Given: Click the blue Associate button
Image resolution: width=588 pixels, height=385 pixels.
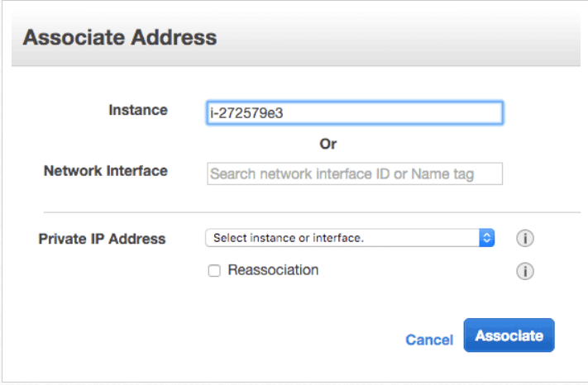Looking at the screenshot, I should click(509, 335).
